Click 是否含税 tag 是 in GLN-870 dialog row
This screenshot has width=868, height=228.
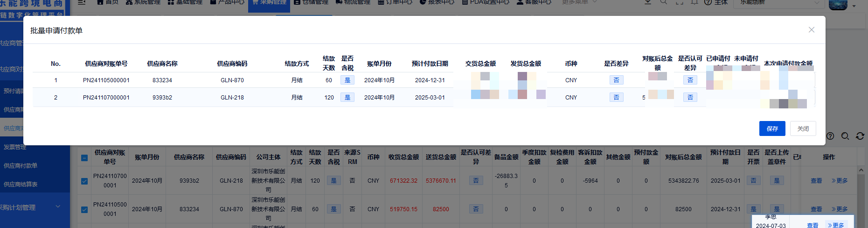tap(347, 80)
